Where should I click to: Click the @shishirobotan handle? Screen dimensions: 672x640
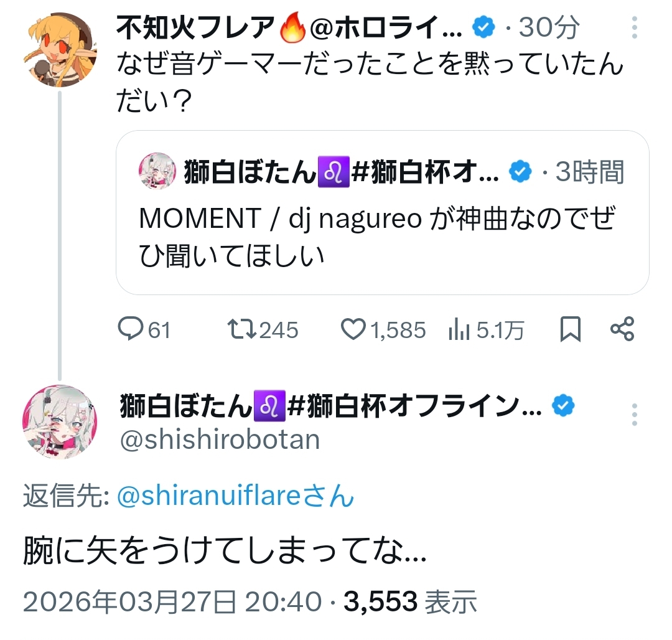point(219,440)
